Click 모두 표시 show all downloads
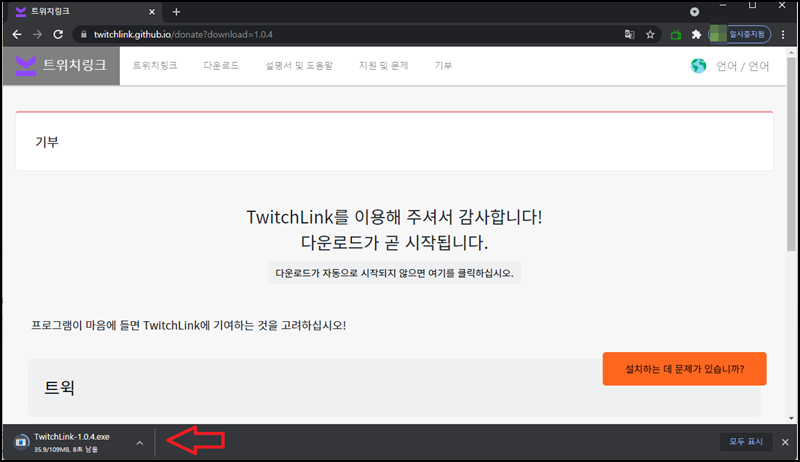 pyautogui.click(x=746, y=442)
